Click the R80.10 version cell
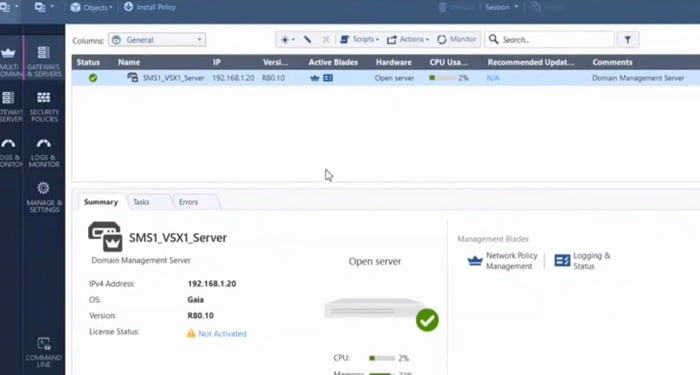The width and height of the screenshot is (700, 375). pos(273,78)
